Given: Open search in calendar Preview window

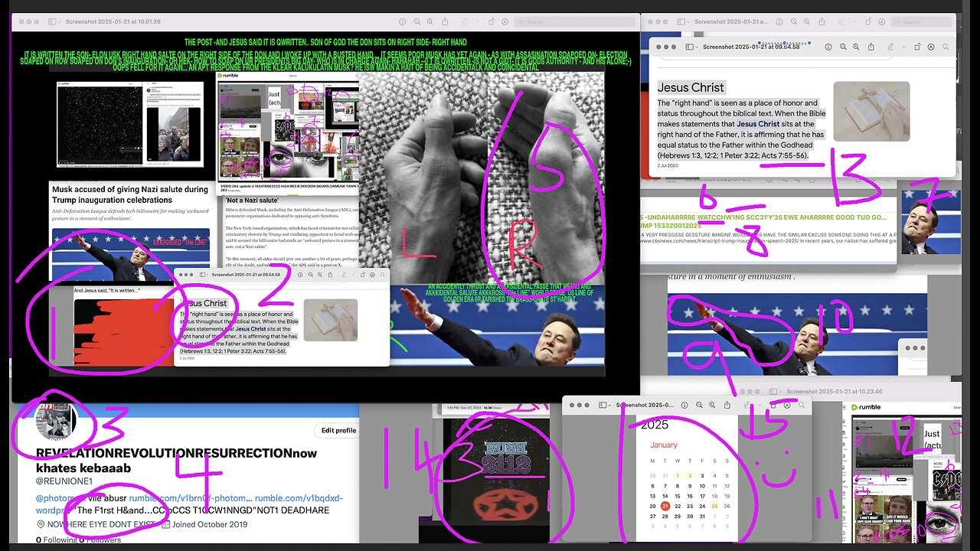Looking at the screenshot, I should (x=802, y=405).
